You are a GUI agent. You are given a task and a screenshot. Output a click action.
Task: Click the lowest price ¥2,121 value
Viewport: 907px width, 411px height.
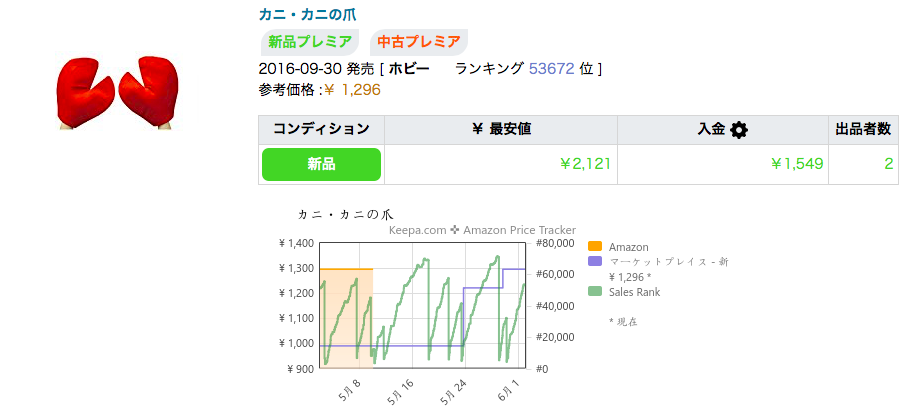click(x=585, y=164)
